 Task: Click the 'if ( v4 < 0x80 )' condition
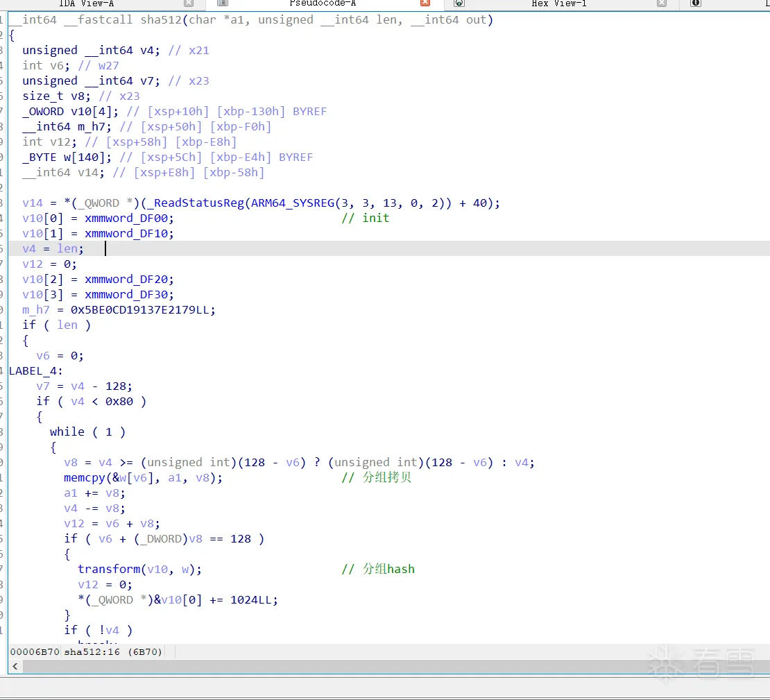[x=92, y=401]
